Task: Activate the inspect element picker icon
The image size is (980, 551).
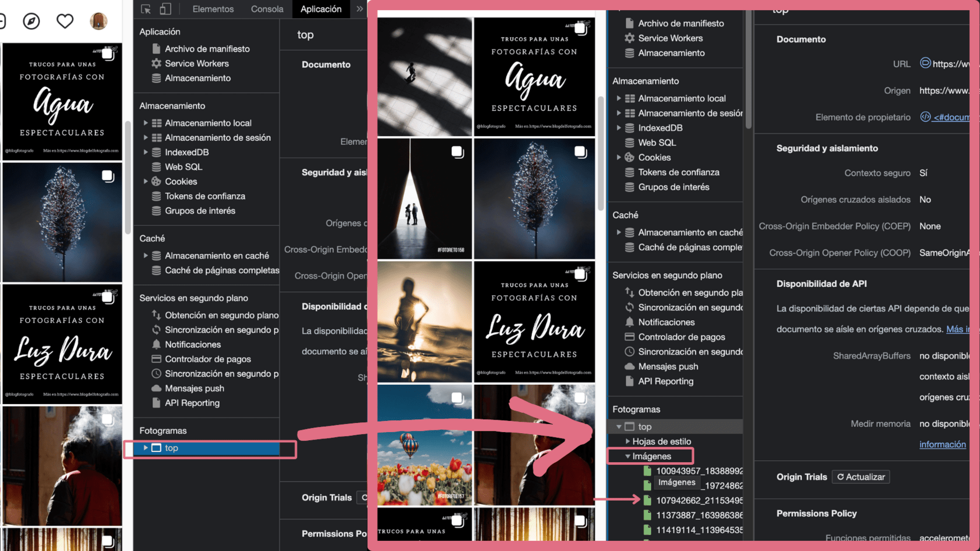Action: click(x=146, y=9)
